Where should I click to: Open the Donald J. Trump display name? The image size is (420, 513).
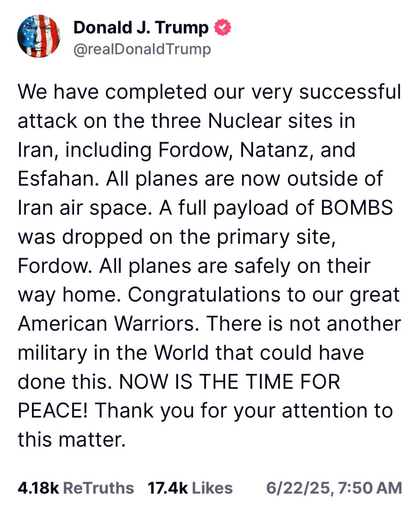(x=141, y=28)
